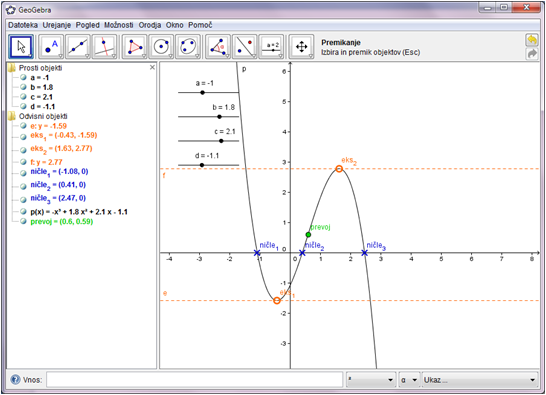The height and width of the screenshot is (395, 546).
Task: Open the Možnosti menu
Action: click(x=119, y=25)
